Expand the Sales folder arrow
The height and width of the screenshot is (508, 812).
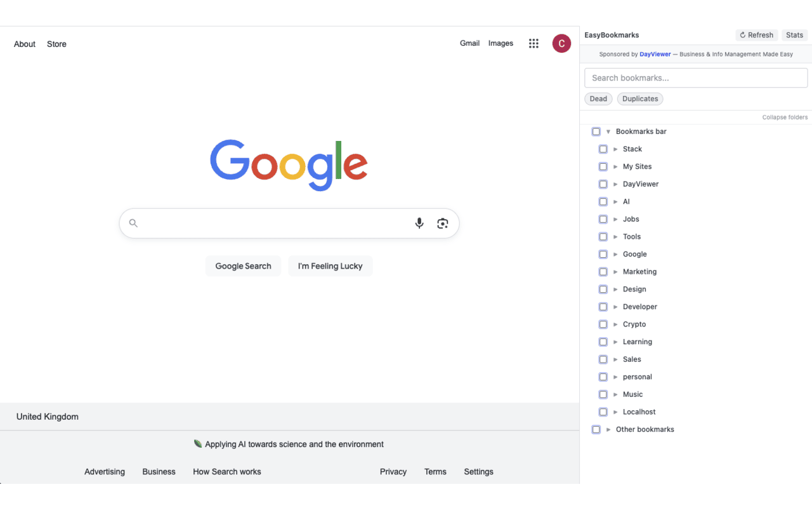pyautogui.click(x=615, y=359)
